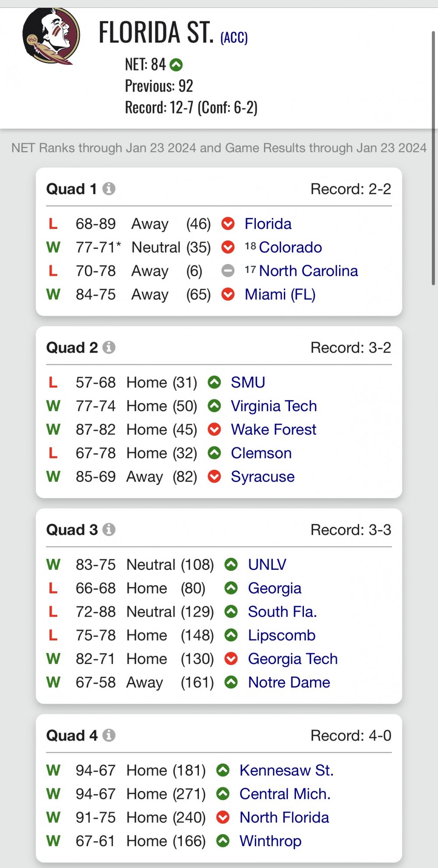Click the Quad 4 info icon
Image resolution: width=438 pixels, height=868 pixels.
point(109,735)
